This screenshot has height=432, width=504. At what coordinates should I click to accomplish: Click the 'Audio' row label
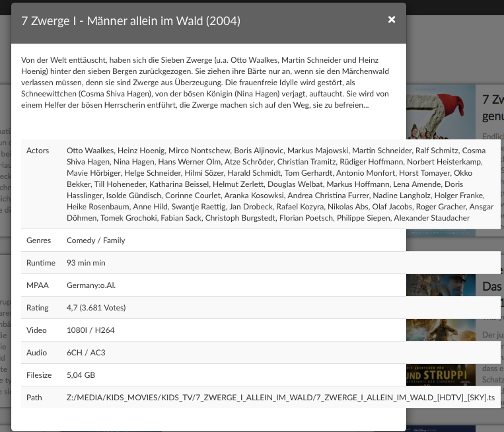click(x=36, y=353)
